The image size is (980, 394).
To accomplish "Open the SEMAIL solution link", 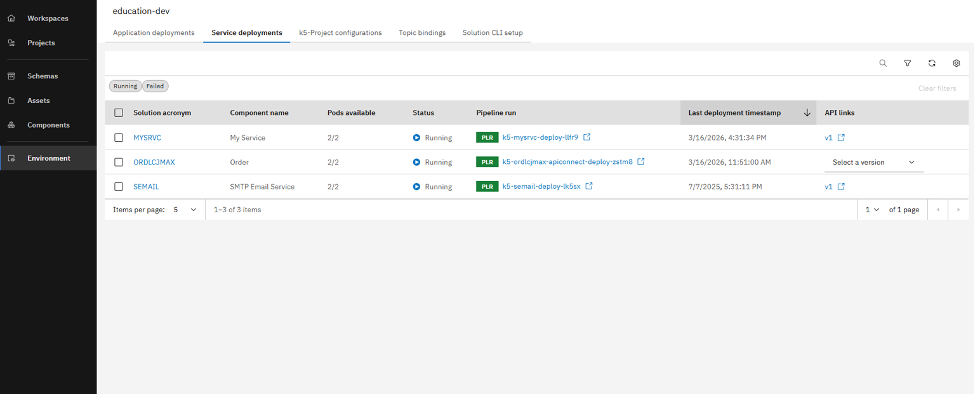I will [x=145, y=187].
